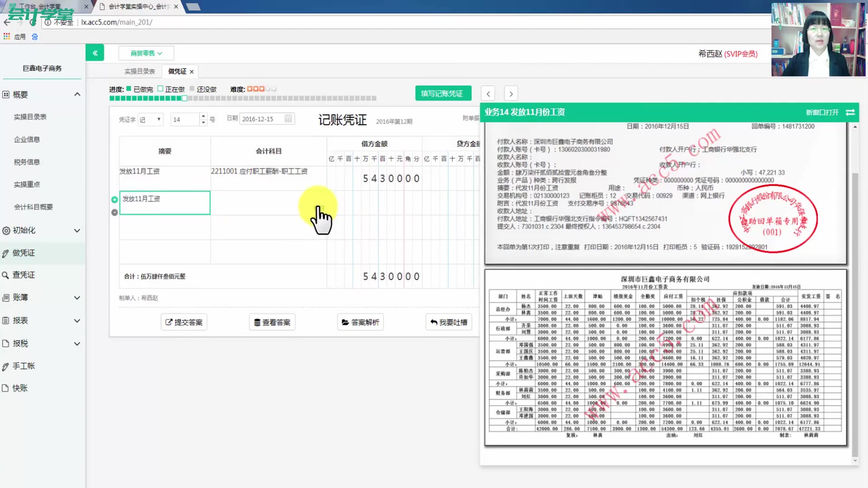Screen dimensions: 868x488
Task: Click the 提交答案 button
Action: point(184,322)
